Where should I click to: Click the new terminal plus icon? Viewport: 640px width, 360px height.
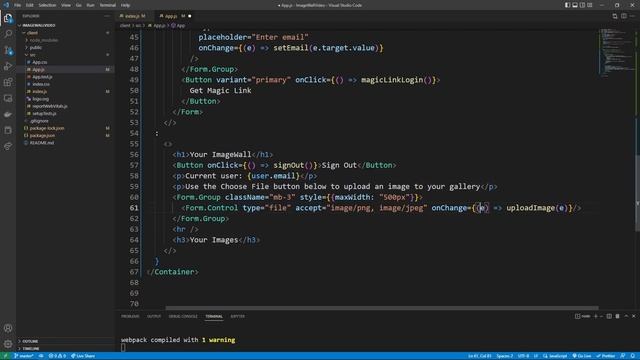pos(596,316)
